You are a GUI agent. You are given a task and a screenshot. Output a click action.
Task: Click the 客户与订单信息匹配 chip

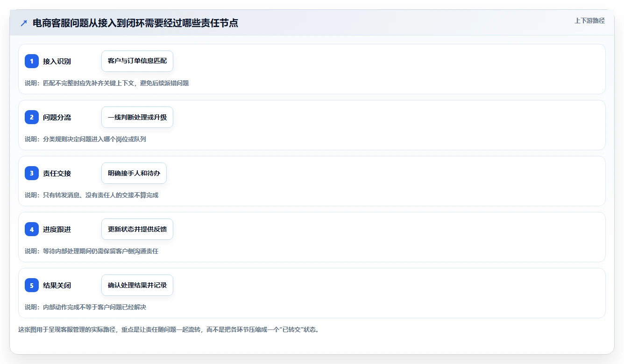click(x=137, y=61)
